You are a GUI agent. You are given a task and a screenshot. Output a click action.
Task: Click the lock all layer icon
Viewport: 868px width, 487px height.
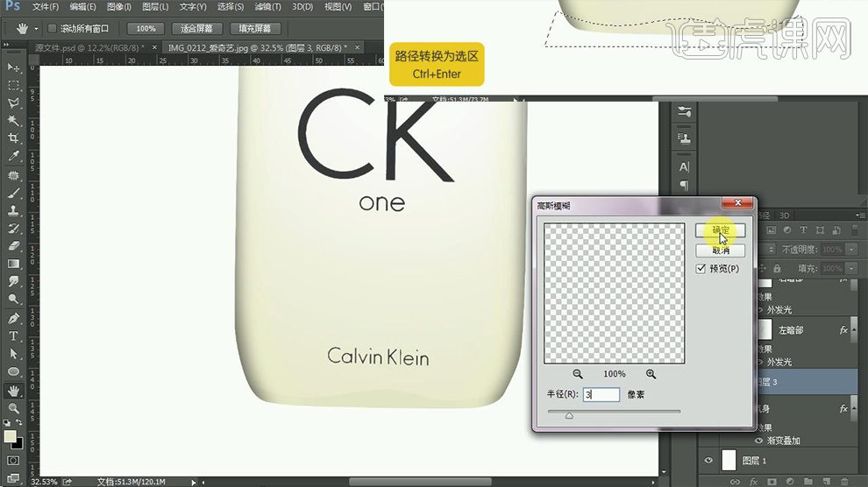tap(777, 268)
